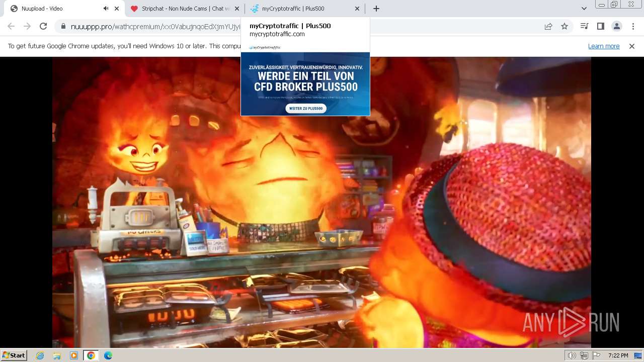Click the myCryptotraffic tab preview thumbnail
Screen dimensions: 644x362
point(305,79)
